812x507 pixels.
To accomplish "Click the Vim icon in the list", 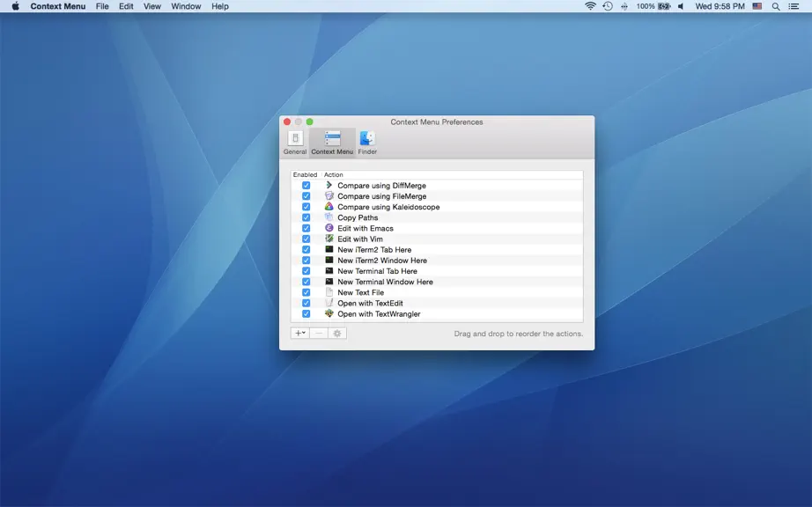I will point(328,239).
